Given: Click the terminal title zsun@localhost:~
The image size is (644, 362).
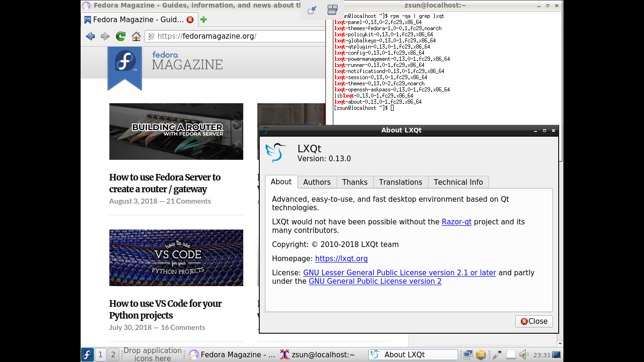Looking at the screenshot, I should pyautogui.click(x=435, y=6).
